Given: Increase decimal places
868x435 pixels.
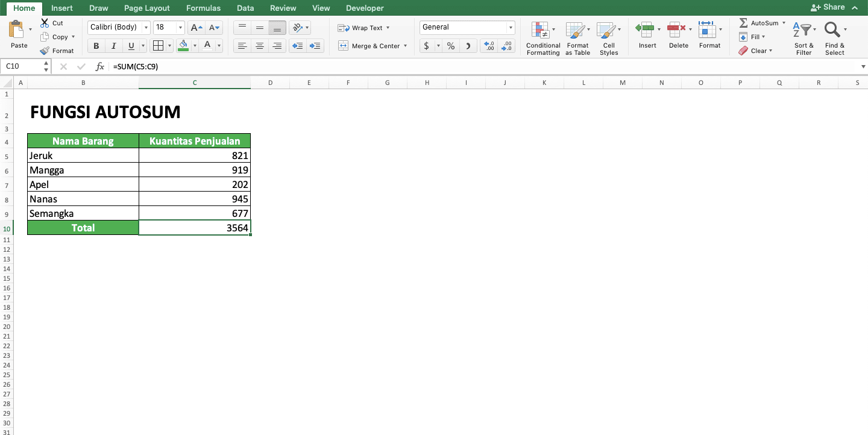Looking at the screenshot, I should coord(489,46).
